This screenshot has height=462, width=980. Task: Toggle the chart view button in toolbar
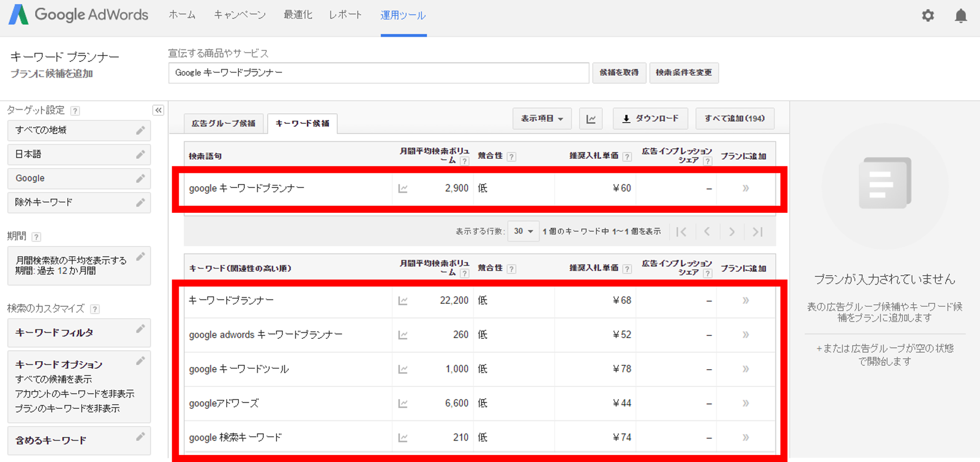click(x=591, y=118)
